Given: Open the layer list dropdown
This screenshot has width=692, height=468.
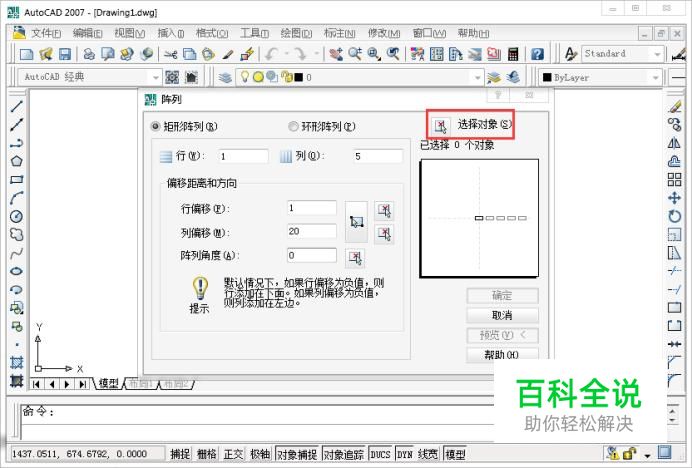Looking at the screenshot, I should coord(478,78).
